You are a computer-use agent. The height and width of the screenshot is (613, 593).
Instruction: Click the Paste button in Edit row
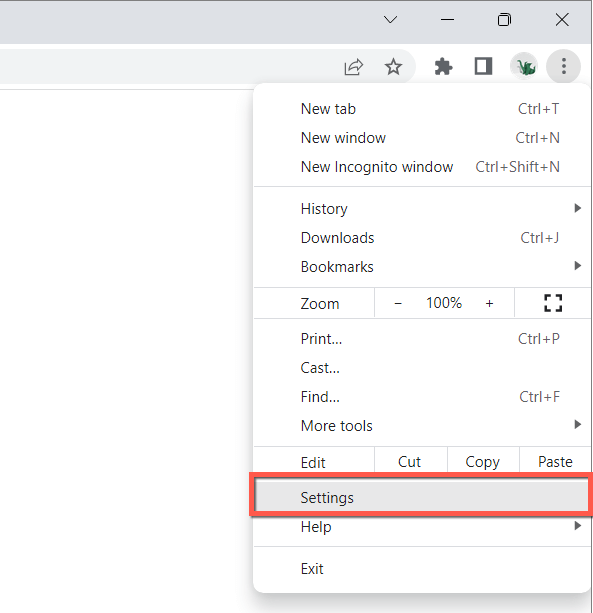tap(555, 462)
